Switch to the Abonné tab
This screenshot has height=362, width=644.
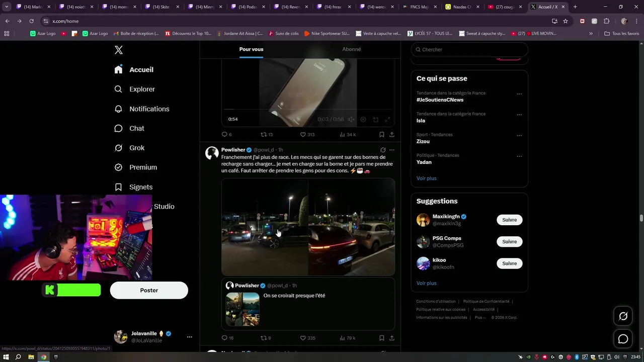pos(351,49)
